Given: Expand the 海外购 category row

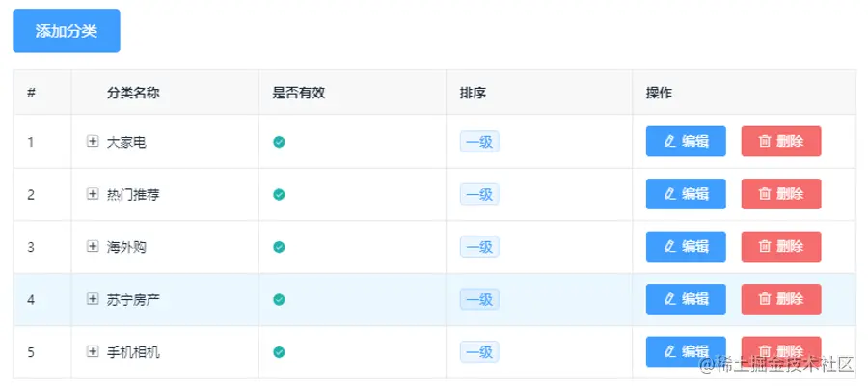Looking at the screenshot, I should point(93,247).
